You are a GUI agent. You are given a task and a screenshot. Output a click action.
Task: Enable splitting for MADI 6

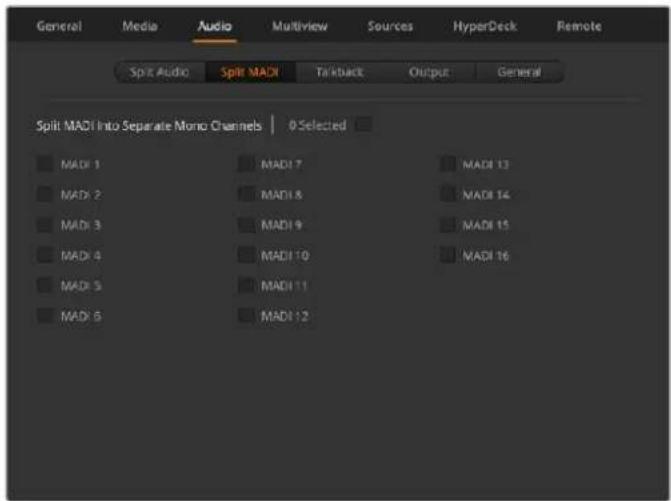click(45, 316)
